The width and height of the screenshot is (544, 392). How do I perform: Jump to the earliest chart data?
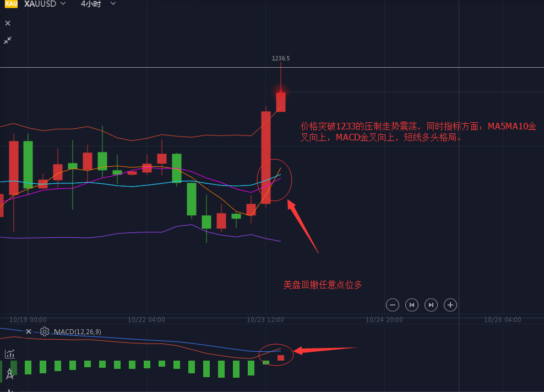pyautogui.click(x=412, y=304)
